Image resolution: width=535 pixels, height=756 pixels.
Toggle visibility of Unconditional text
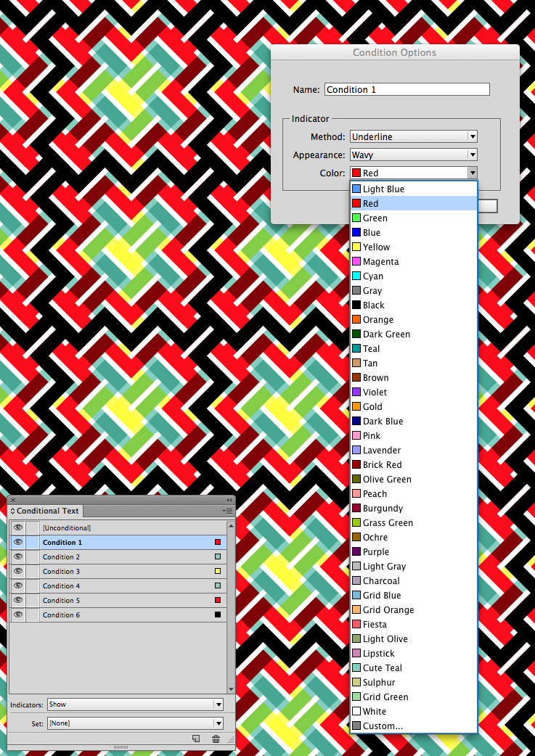pos(18,528)
